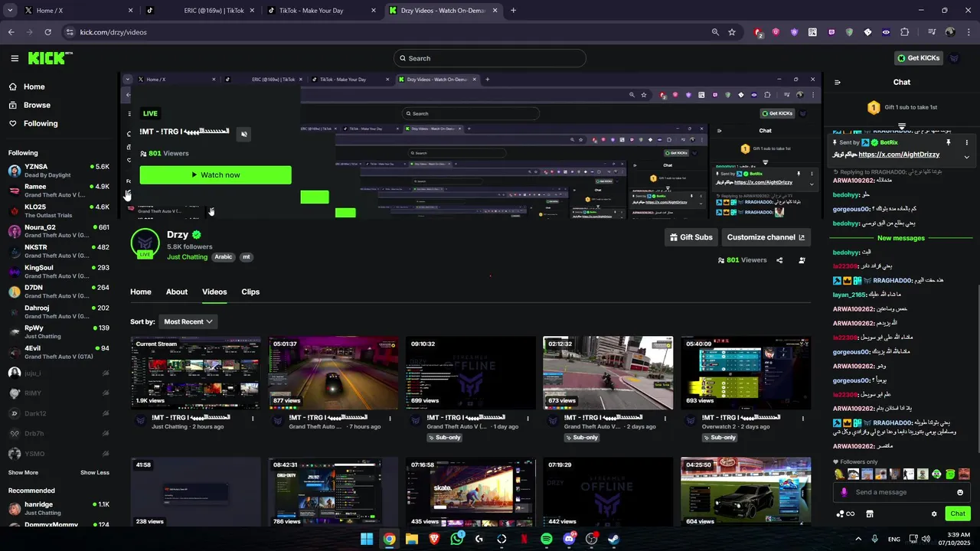Click the browser reload button
The image size is (980, 551).
[47, 32]
